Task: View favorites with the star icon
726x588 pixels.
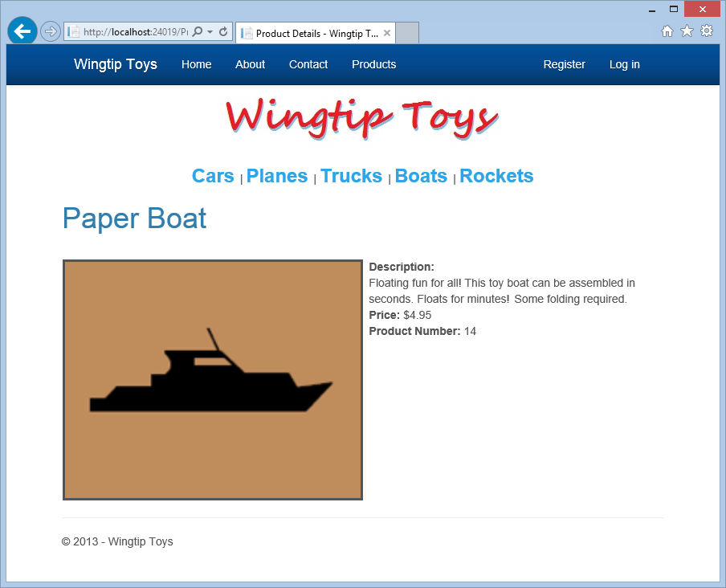Action: (x=687, y=31)
